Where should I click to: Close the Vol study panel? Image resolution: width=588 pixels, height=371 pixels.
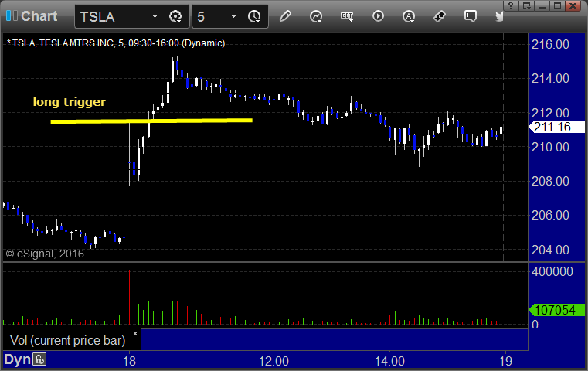pos(135,333)
